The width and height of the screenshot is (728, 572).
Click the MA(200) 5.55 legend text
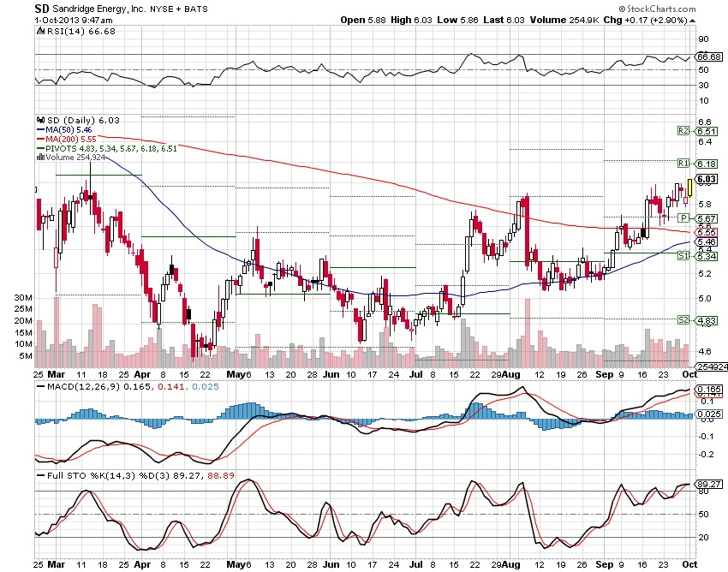71,140
